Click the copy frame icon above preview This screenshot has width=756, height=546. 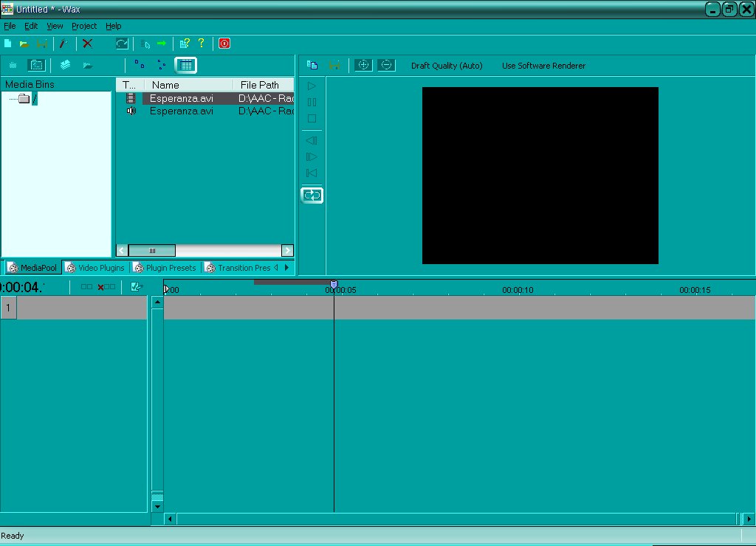(x=312, y=65)
